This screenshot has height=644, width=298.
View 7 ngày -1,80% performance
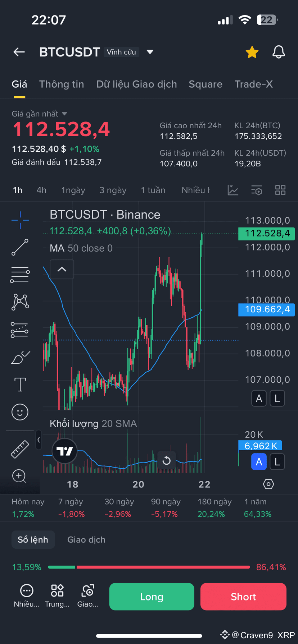pyautogui.click(x=71, y=508)
